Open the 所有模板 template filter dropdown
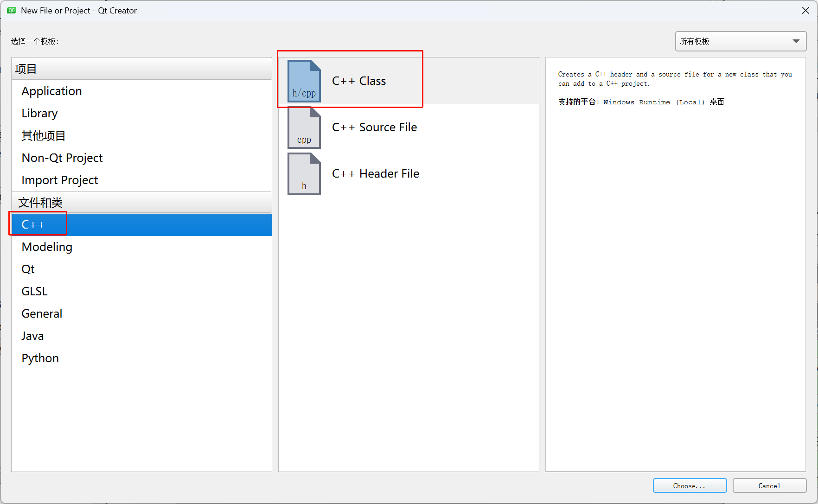The height and width of the screenshot is (504, 818). (x=741, y=41)
